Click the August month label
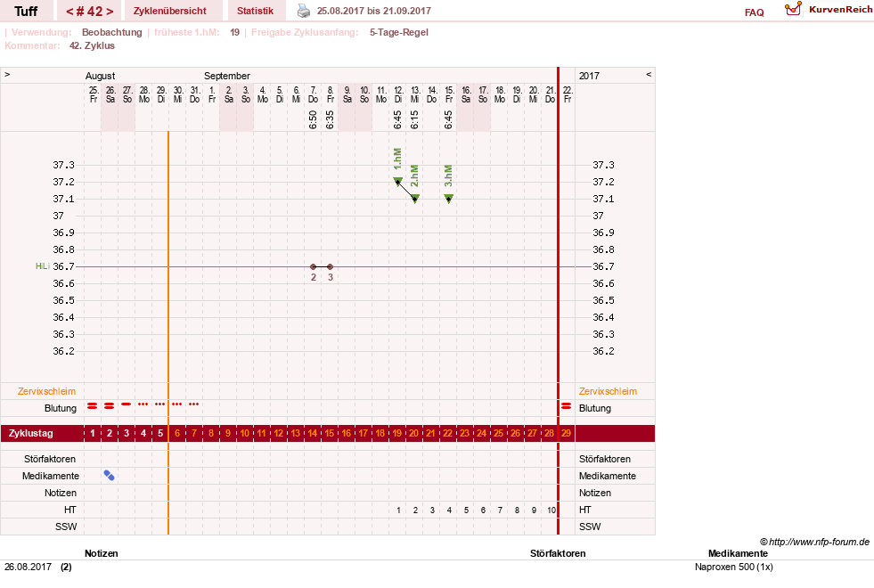The width and height of the screenshot is (874, 588). pyautogui.click(x=101, y=76)
